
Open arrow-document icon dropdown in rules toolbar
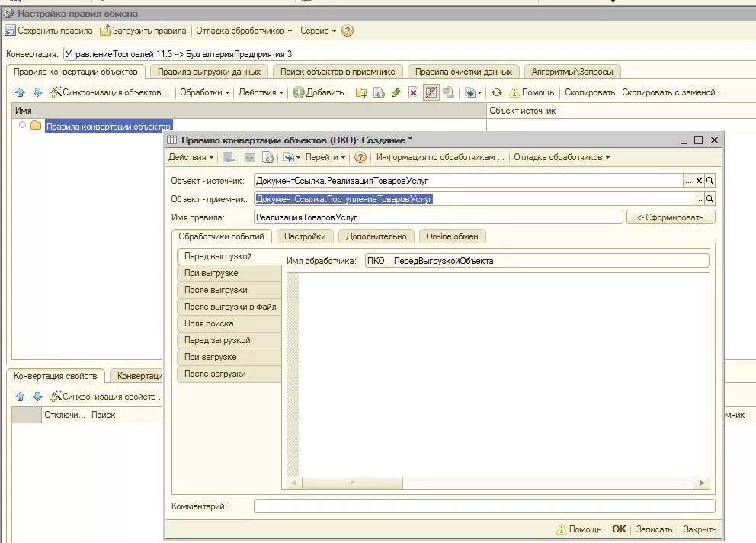point(473,93)
